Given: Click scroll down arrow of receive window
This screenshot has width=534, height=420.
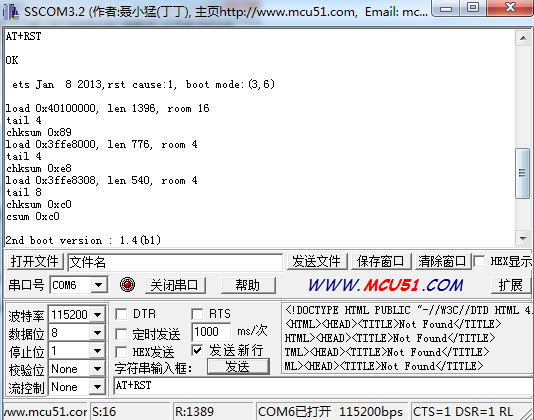Looking at the screenshot, I should (x=523, y=239).
